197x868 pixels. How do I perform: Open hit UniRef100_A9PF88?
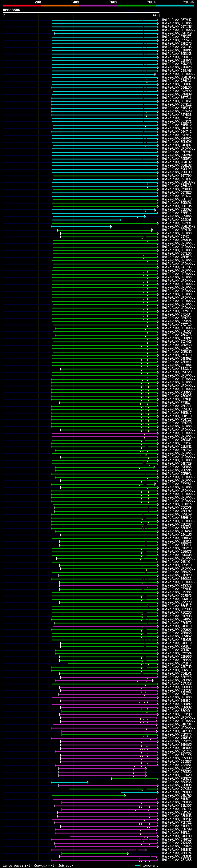tap(176, 172)
